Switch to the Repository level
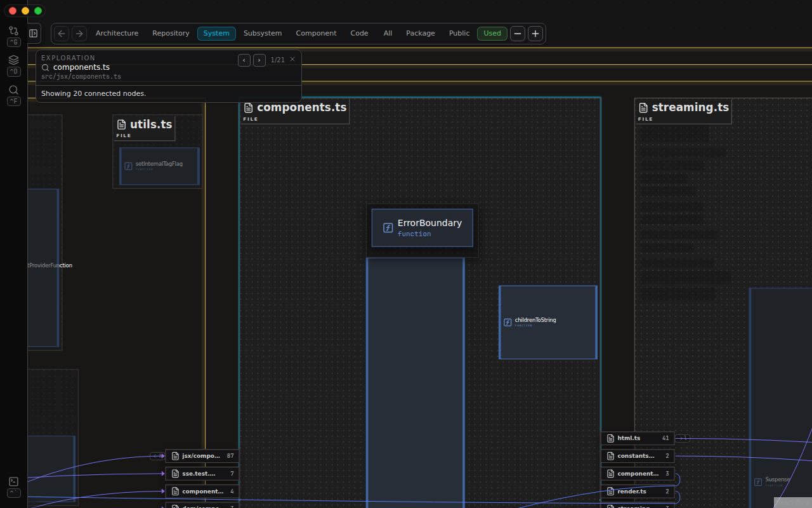 click(171, 33)
